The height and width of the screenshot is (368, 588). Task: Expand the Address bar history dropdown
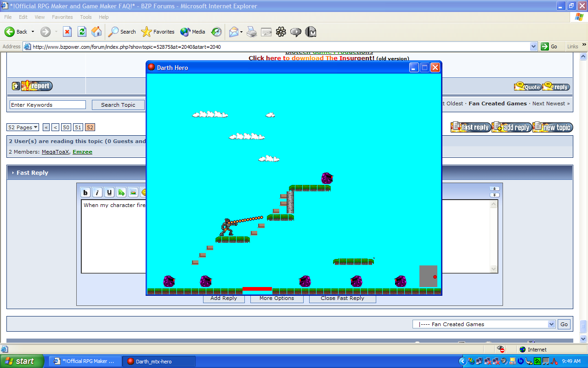tap(533, 46)
